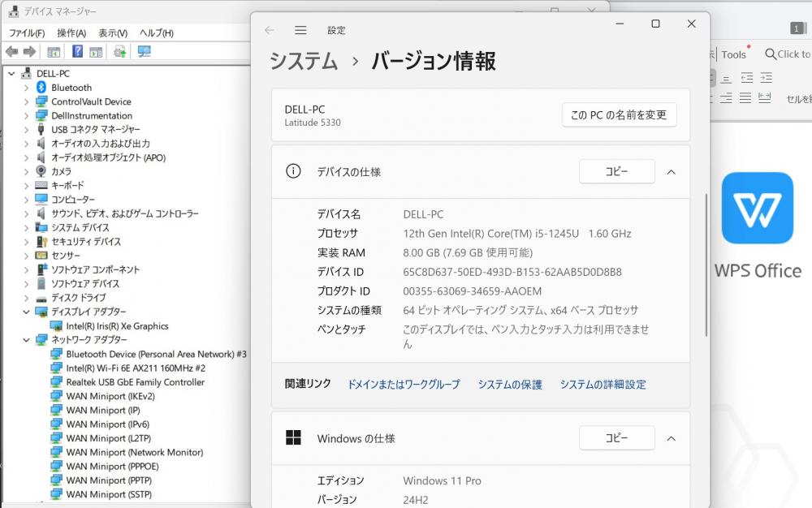Select WAN Miniport (SSTP)
This screenshot has width=812, height=508.
coord(109,494)
